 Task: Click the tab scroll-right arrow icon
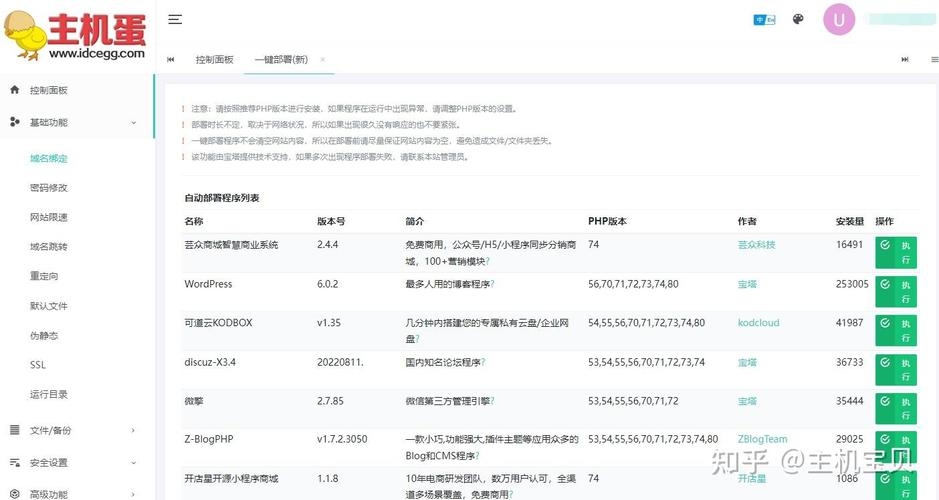pos(905,59)
